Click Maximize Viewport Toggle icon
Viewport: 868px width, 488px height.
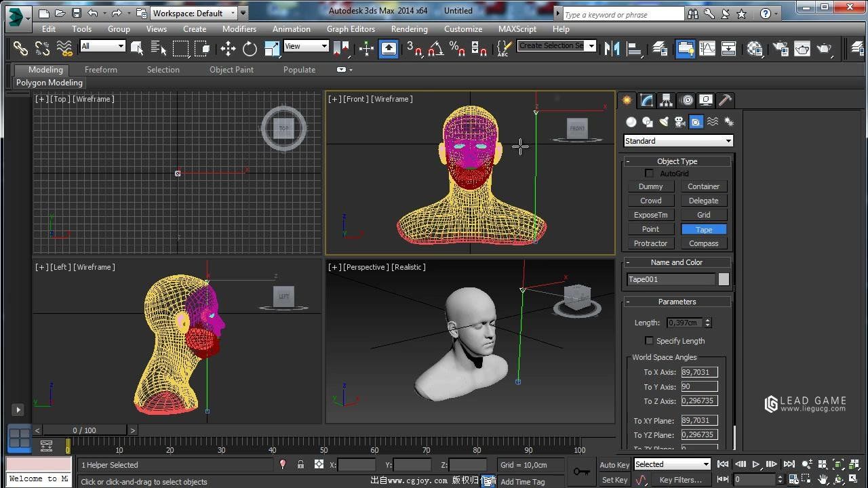(x=854, y=480)
